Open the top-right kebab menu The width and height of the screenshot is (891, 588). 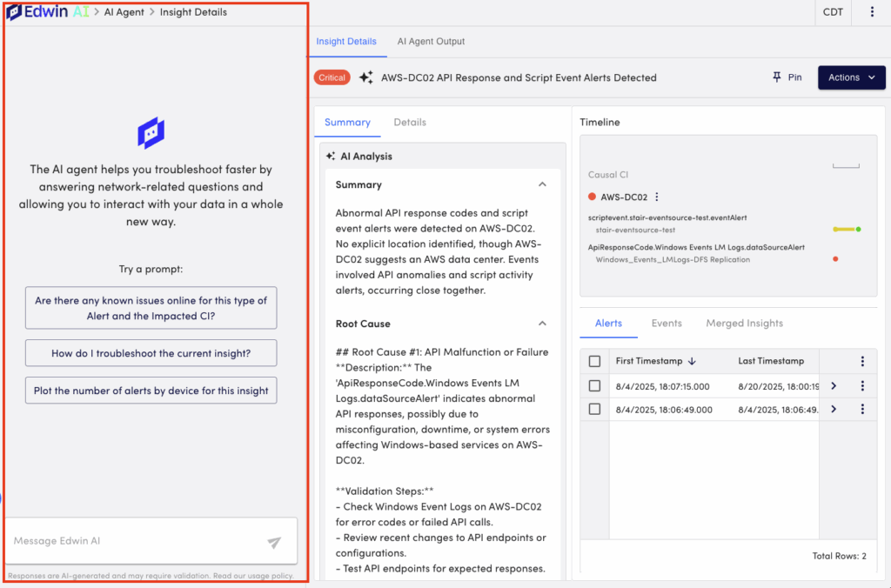pyautogui.click(x=872, y=12)
